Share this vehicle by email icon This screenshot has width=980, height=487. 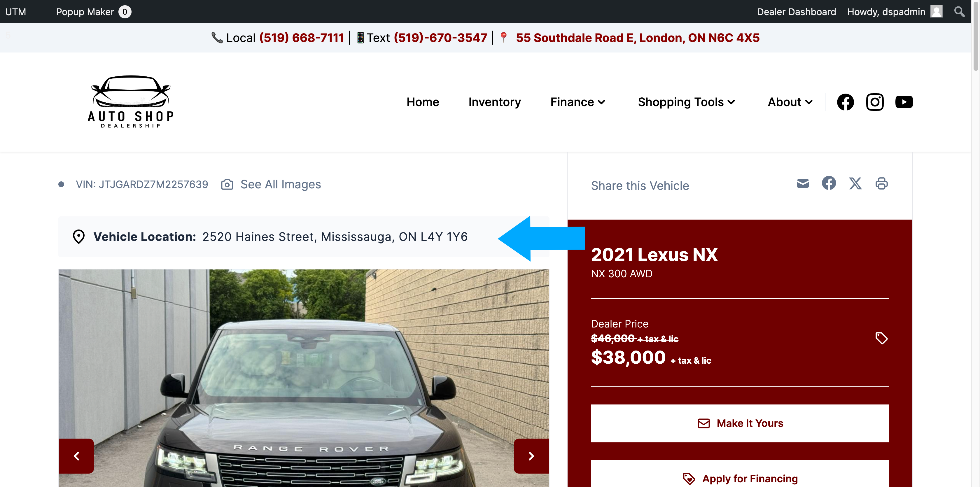tap(803, 184)
